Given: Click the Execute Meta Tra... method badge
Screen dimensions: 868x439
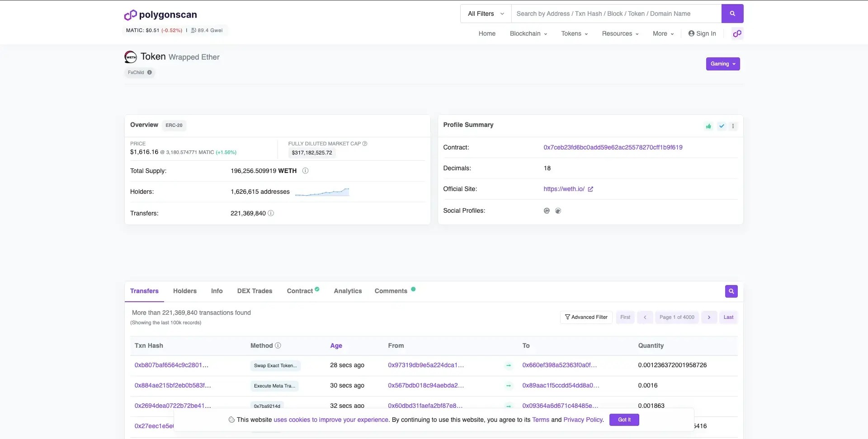Looking at the screenshot, I should pos(274,386).
